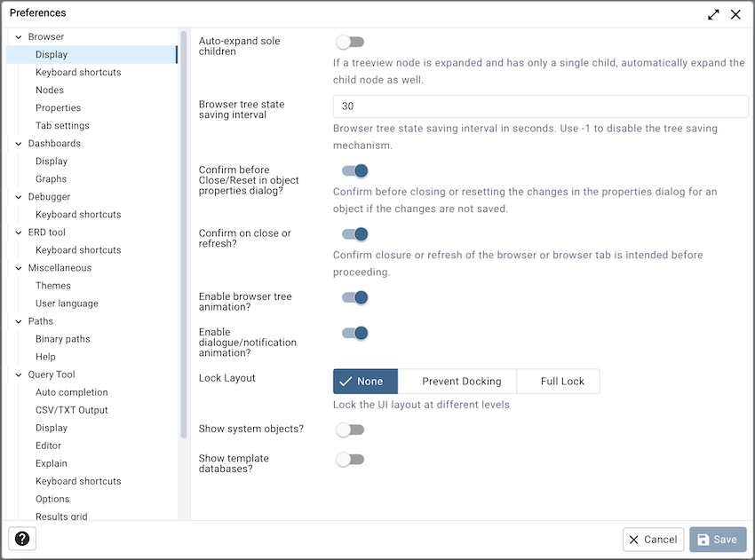This screenshot has width=755, height=560.
Task: Choose Prevent Docking lock layout option
Action: click(x=457, y=382)
